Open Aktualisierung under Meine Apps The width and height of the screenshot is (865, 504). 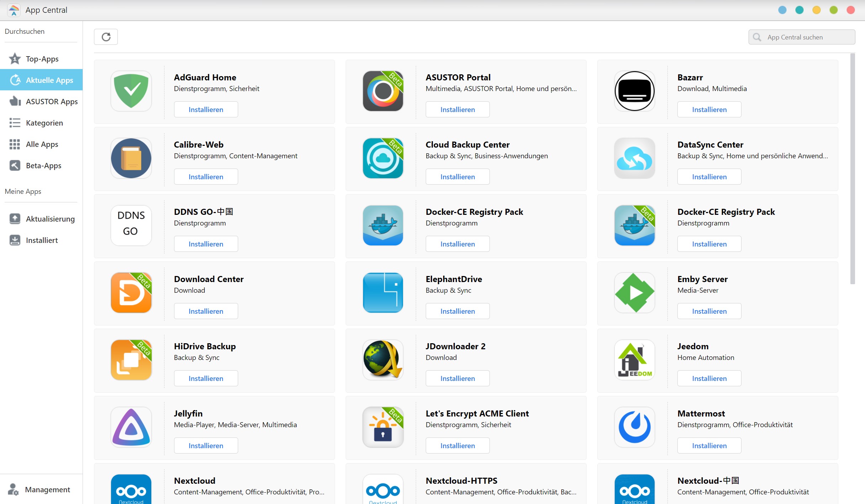pos(41,219)
